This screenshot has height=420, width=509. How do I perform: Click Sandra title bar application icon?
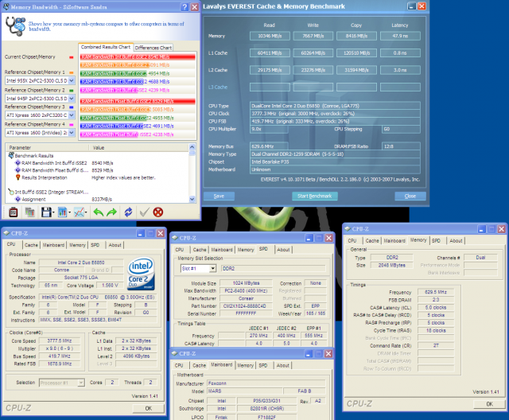[6, 7]
